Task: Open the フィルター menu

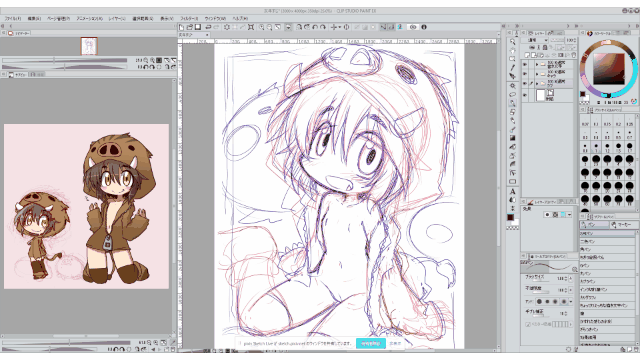Action: [189, 18]
